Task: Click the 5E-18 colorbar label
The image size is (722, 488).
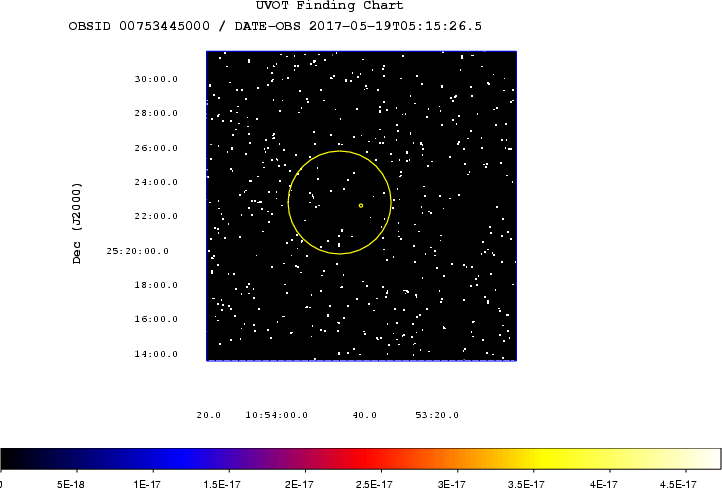Action: tap(71, 484)
